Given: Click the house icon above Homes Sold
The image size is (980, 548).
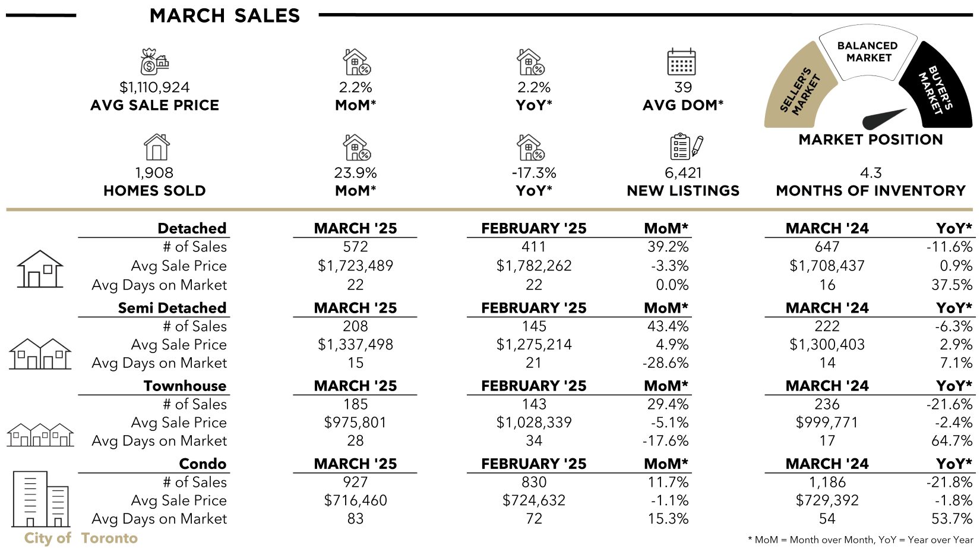Looking at the screenshot, I should coord(156,147).
